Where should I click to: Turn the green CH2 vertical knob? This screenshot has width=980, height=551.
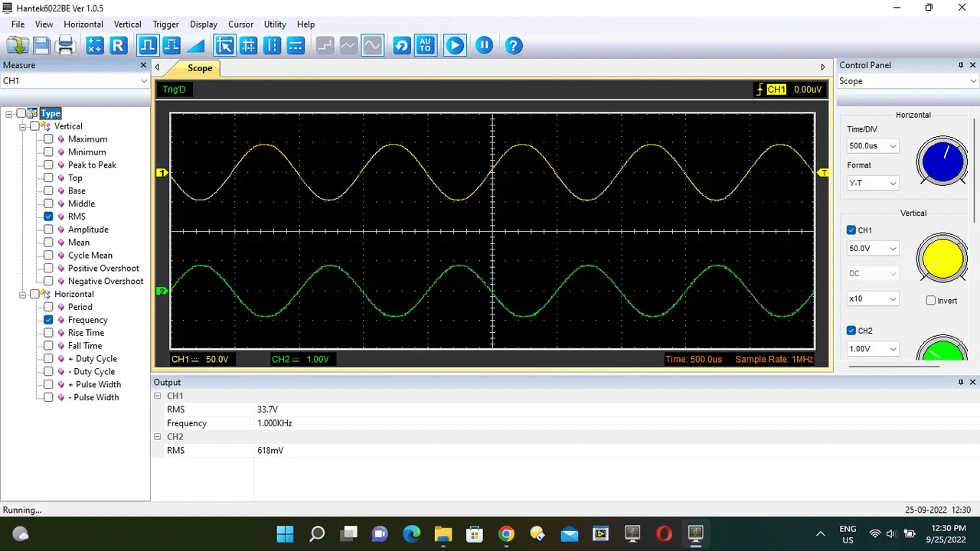942,348
